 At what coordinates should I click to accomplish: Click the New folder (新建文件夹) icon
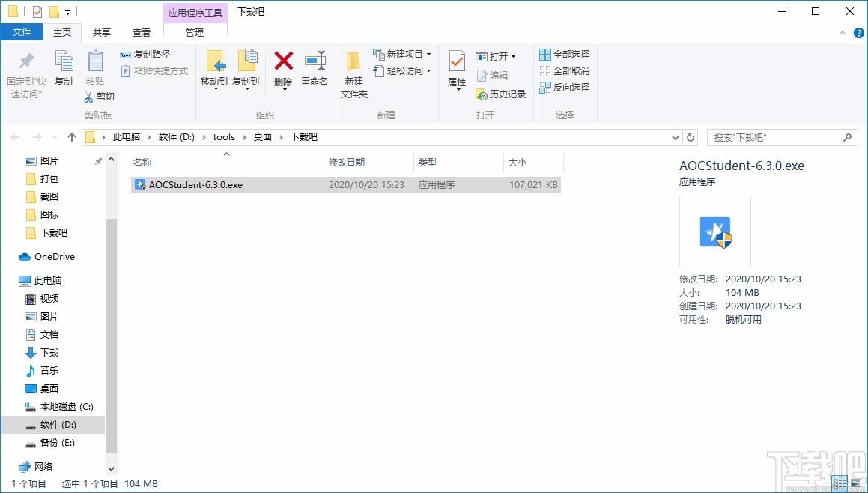pos(353,61)
